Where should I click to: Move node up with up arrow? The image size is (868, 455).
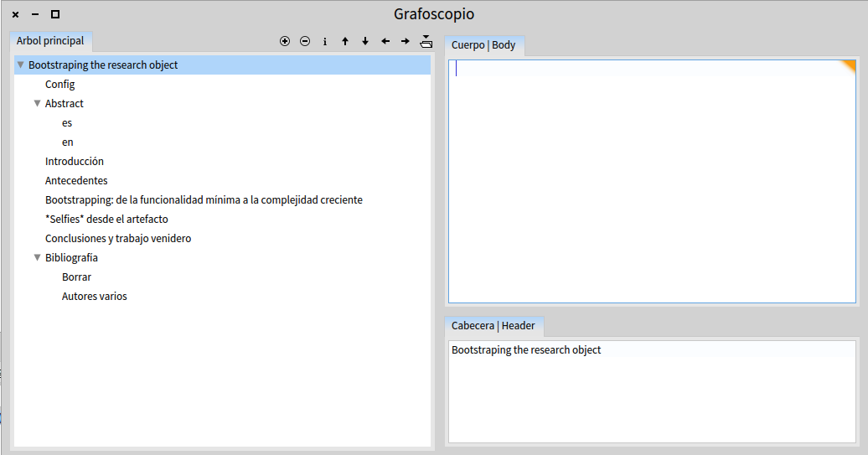tap(345, 41)
